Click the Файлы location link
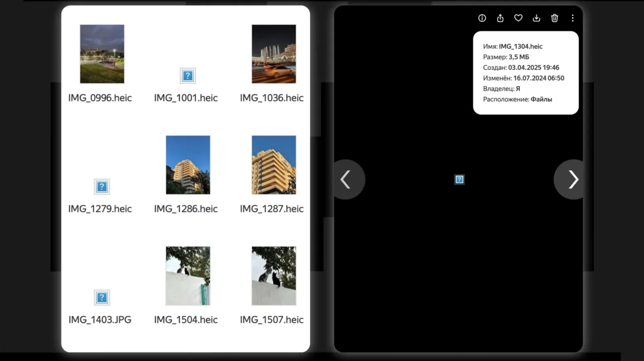 (541, 99)
